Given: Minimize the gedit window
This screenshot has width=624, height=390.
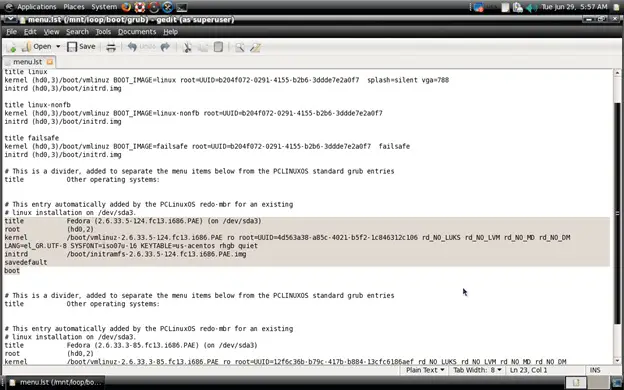Looking at the screenshot, I should click(589, 19).
